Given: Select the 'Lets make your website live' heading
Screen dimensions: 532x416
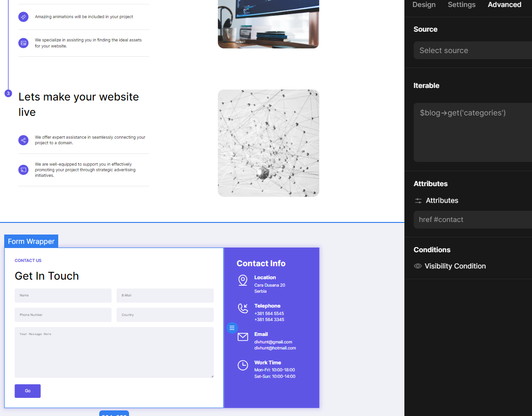Looking at the screenshot, I should [x=79, y=104].
